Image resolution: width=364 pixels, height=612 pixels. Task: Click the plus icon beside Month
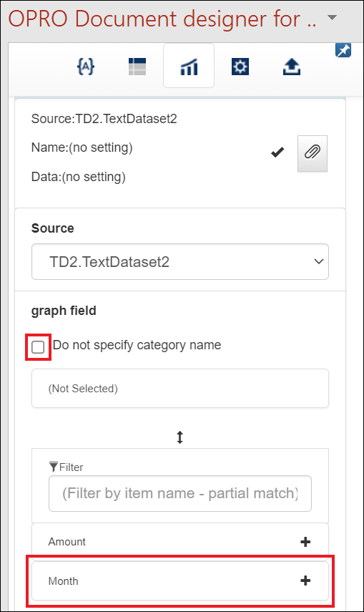[x=305, y=581]
